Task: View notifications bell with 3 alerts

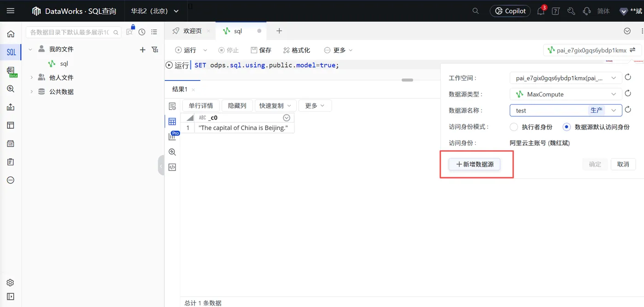Action: (541, 11)
